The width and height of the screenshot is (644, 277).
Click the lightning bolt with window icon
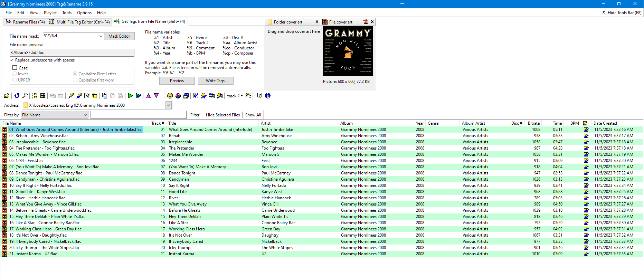[x=220, y=96]
